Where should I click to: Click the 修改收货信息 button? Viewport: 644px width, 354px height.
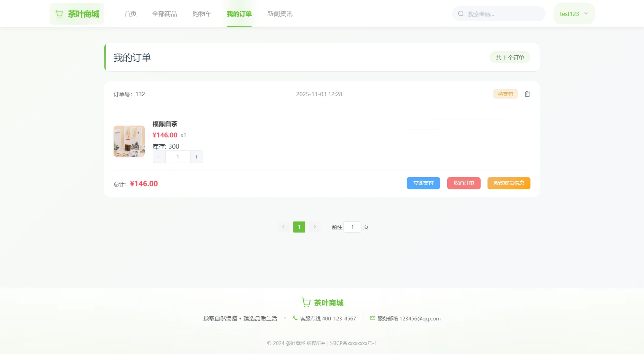pos(509,183)
